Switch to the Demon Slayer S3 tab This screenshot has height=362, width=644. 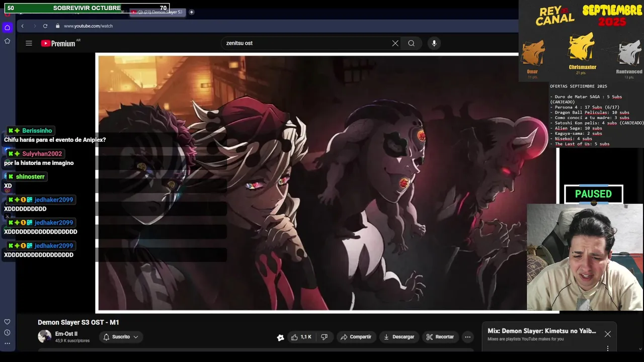[x=158, y=12]
